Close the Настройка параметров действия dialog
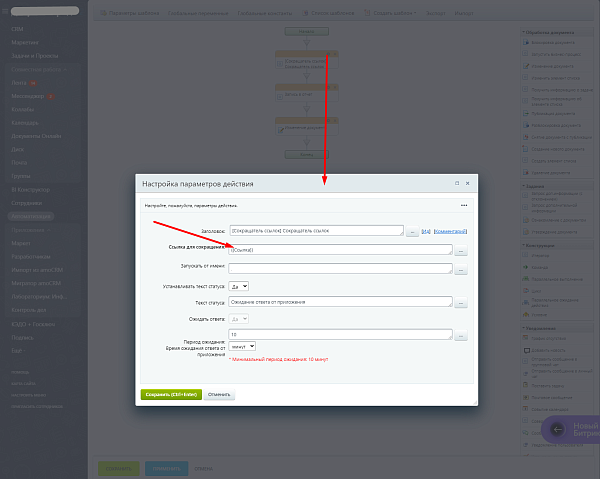Image resolution: width=600 pixels, height=479 pixels. coord(468,183)
